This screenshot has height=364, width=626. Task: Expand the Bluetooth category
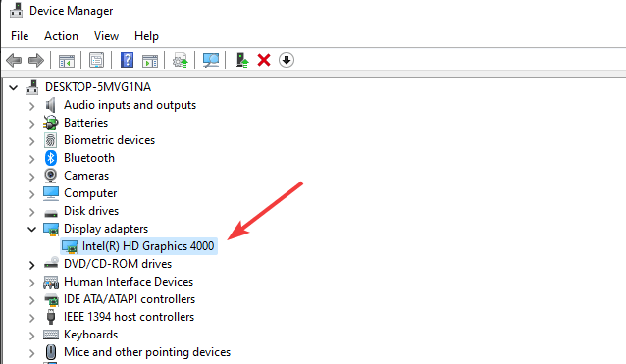tap(32, 159)
